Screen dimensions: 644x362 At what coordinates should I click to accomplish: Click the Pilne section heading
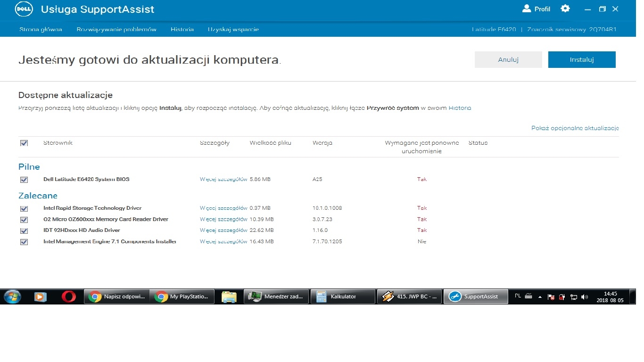29,167
